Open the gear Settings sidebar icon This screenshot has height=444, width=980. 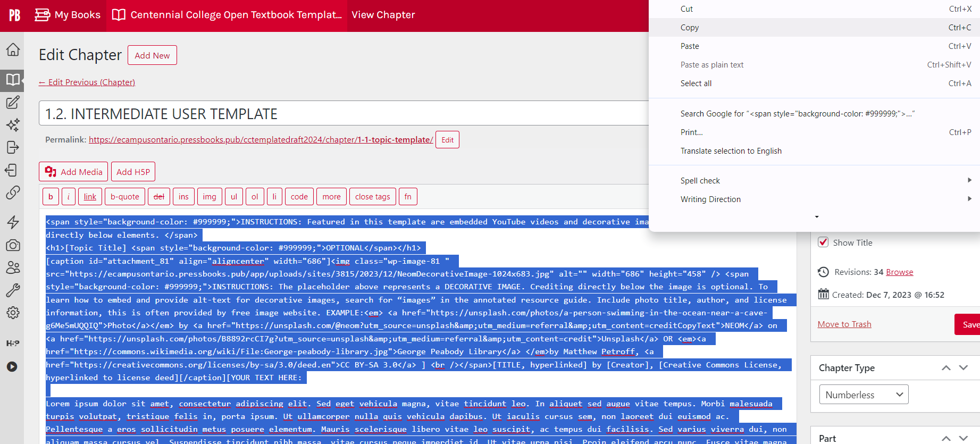click(13, 313)
